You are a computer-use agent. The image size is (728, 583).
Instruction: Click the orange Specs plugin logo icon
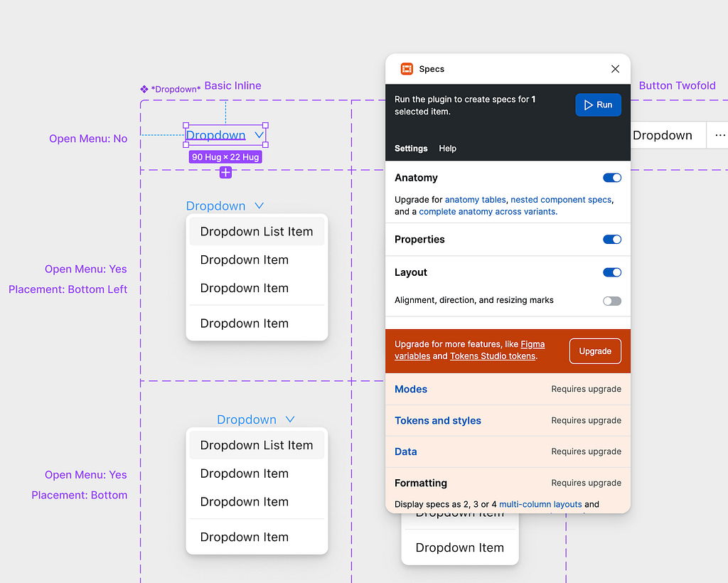(407, 69)
